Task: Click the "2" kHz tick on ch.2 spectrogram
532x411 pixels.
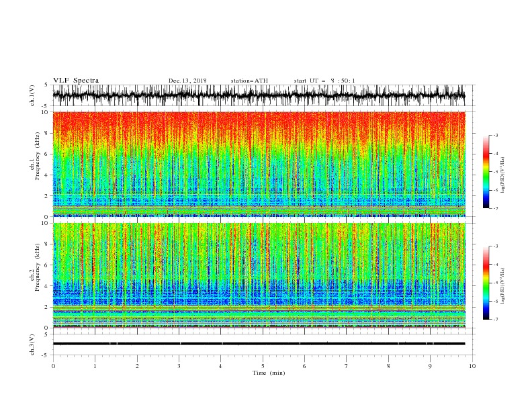Action: pos(48,307)
